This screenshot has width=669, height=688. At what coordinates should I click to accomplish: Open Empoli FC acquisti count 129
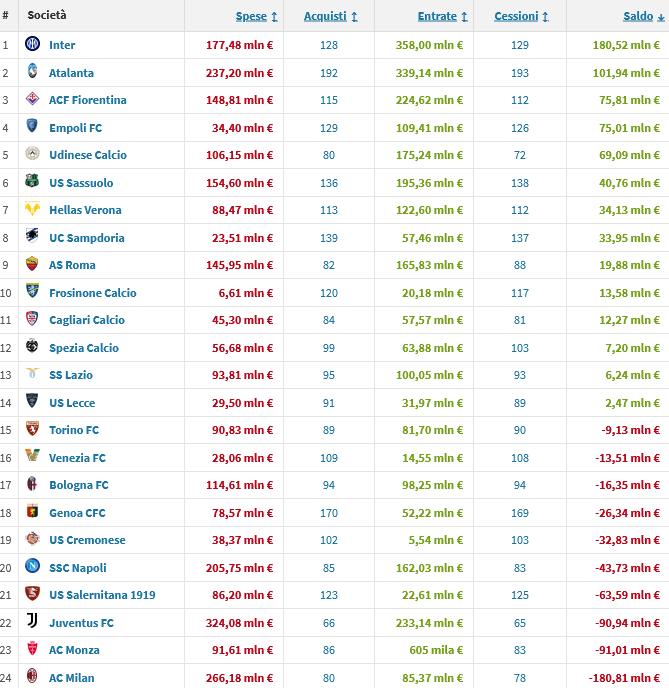(329, 128)
